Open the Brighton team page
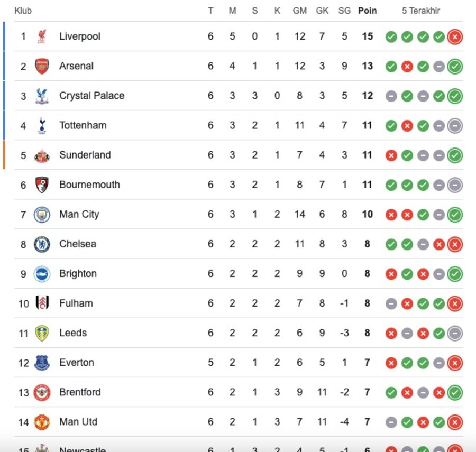Viewport: 476px width, 452px height. 78,274
